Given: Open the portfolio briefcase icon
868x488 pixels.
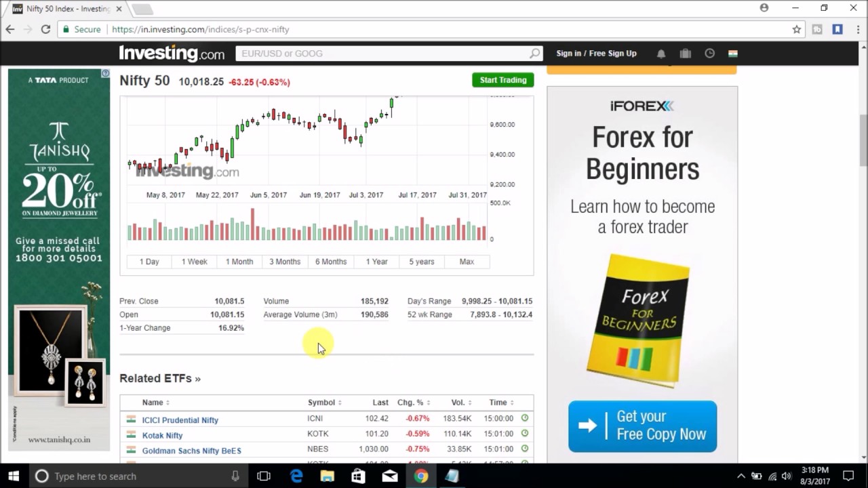Looking at the screenshot, I should (685, 54).
